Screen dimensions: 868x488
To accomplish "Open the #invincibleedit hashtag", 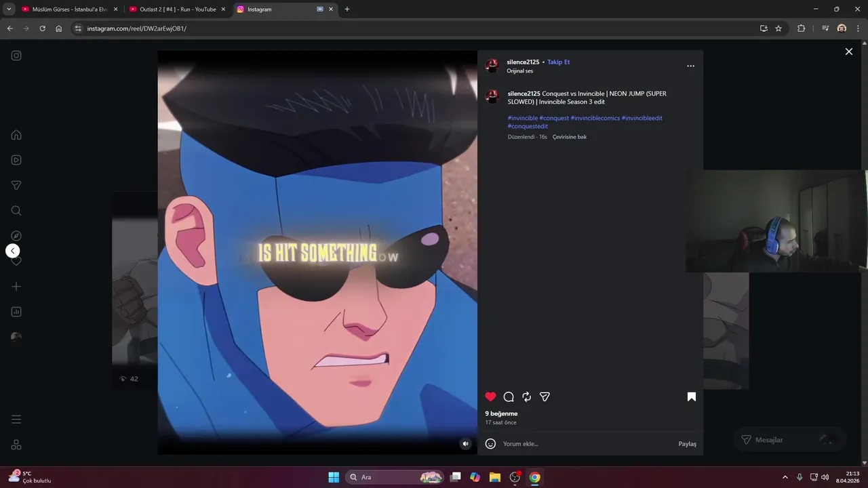I will pyautogui.click(x=642, y=118).
